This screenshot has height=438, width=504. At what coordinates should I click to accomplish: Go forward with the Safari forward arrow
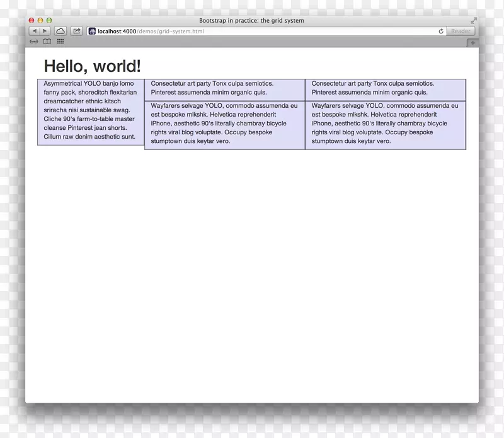coord(45,31)
